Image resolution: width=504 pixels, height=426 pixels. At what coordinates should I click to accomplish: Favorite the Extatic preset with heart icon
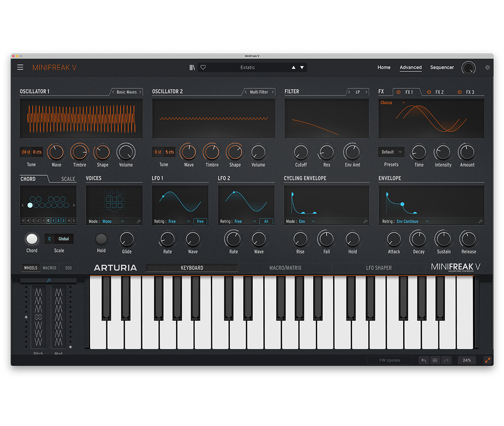(x=203, y=67)
